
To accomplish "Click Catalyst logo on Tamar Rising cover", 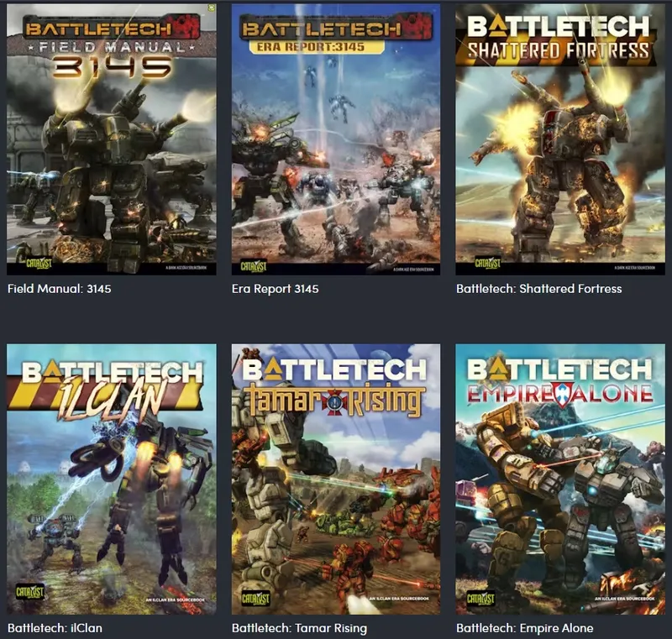I will pos(255,598).
